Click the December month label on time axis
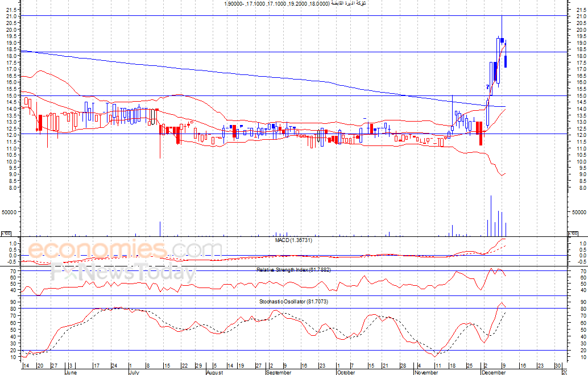Screen dimensions: 588x375 click(492, 373)
